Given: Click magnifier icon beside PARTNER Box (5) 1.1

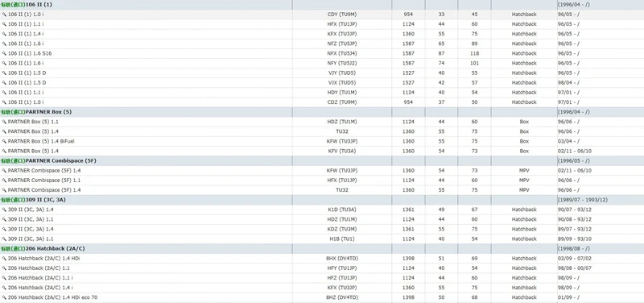Looking at the screenshot, I should coord(4,122).
